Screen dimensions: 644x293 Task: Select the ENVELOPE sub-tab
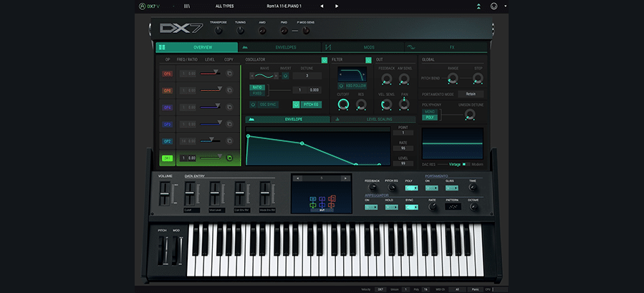tap(288, 119)
